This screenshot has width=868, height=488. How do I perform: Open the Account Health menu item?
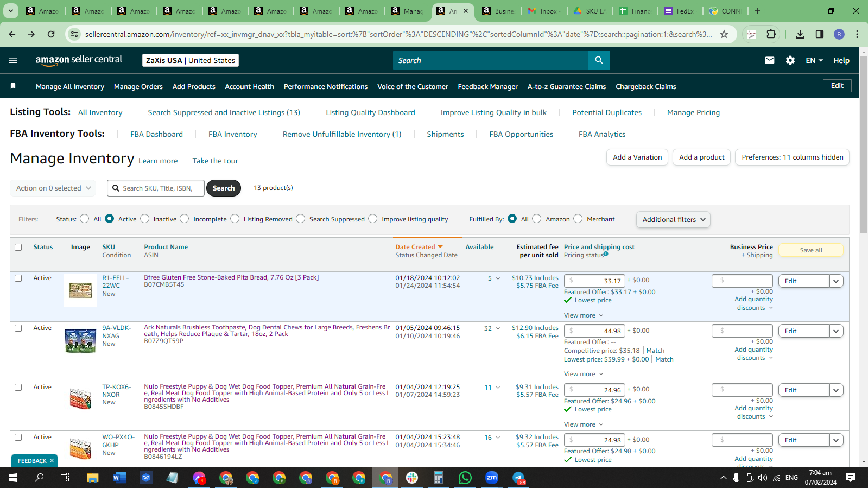[249, 86]
